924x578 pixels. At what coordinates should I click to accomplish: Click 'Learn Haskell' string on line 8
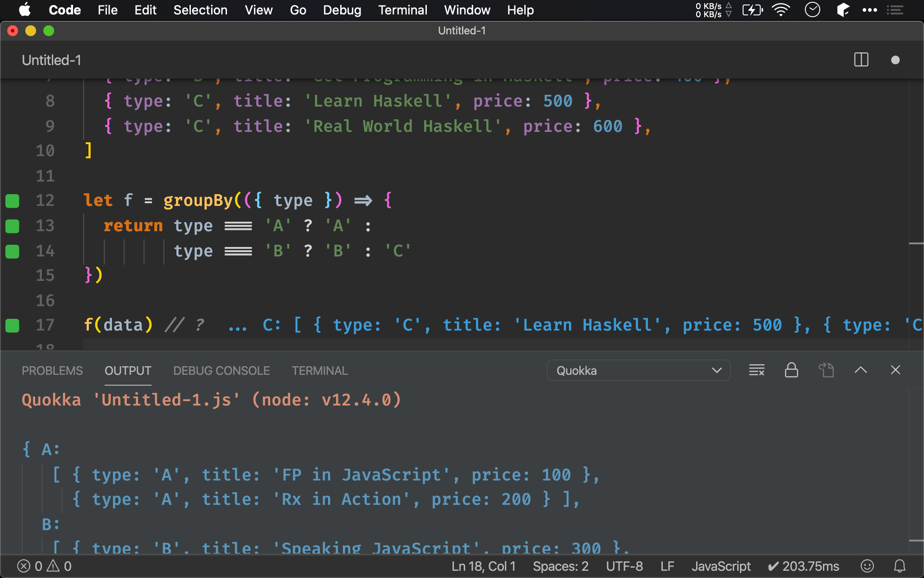378,101
